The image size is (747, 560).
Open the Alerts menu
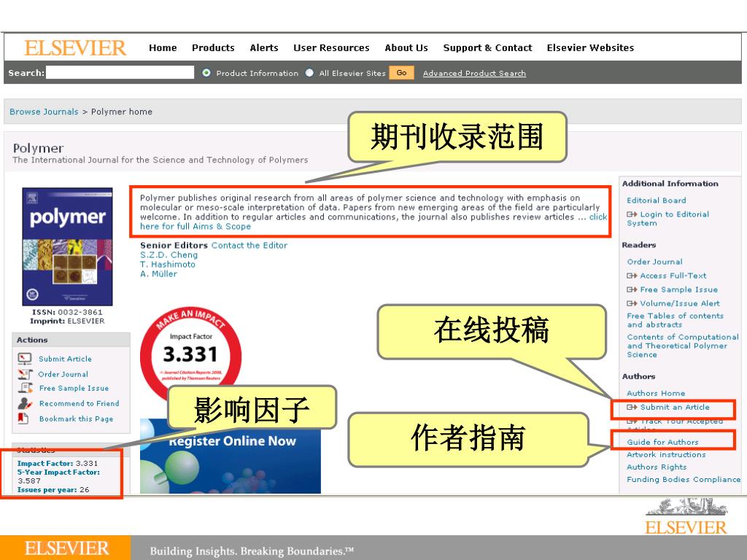click(264, 47)
